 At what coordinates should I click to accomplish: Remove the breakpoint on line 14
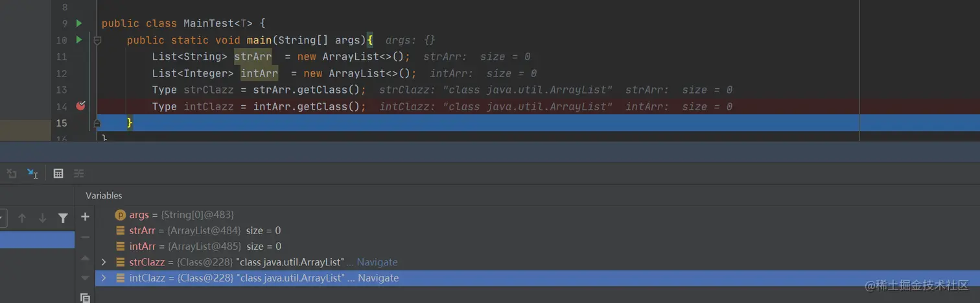click(80, 106)
